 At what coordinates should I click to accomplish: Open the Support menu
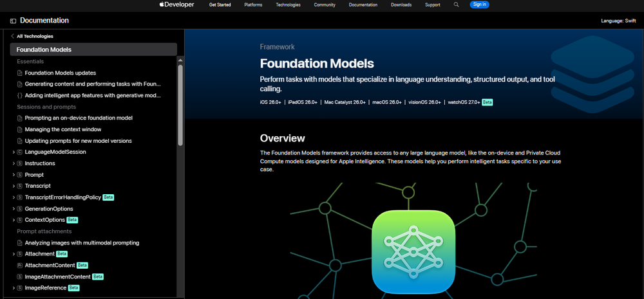click(433, 5)
